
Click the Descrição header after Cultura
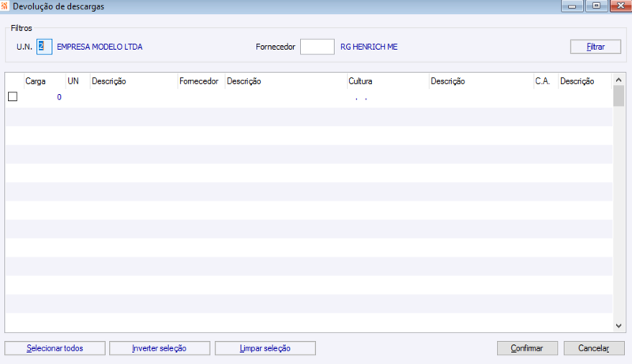[481, 81]
